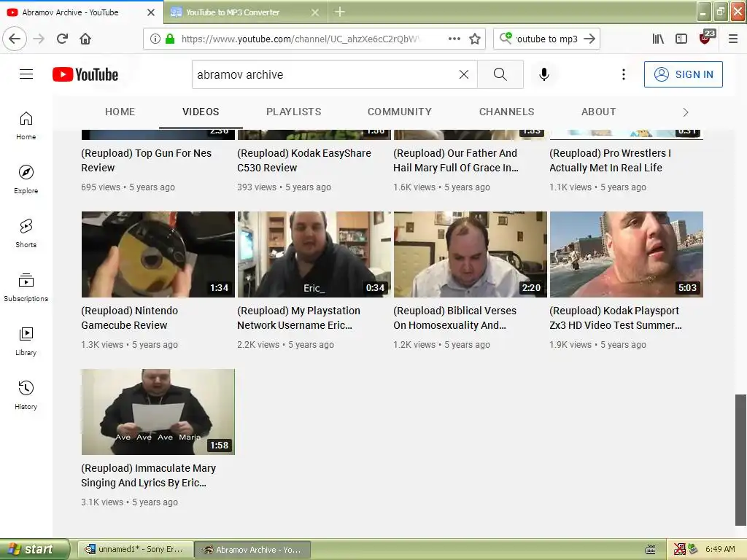This screenshot has width=747, height=560.
Task: Open the CHANNELS tab
Action: click(506, 112)
